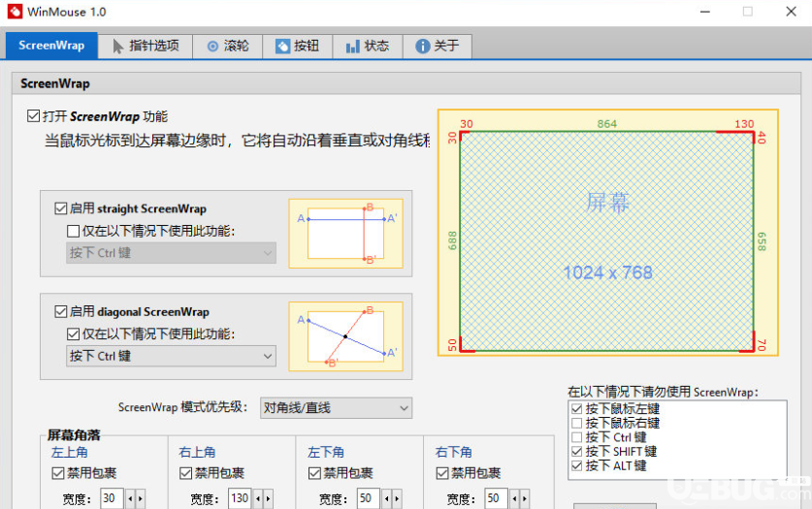Open the 按钮 tab
The image size is (812, 509).
pos(297,46)
